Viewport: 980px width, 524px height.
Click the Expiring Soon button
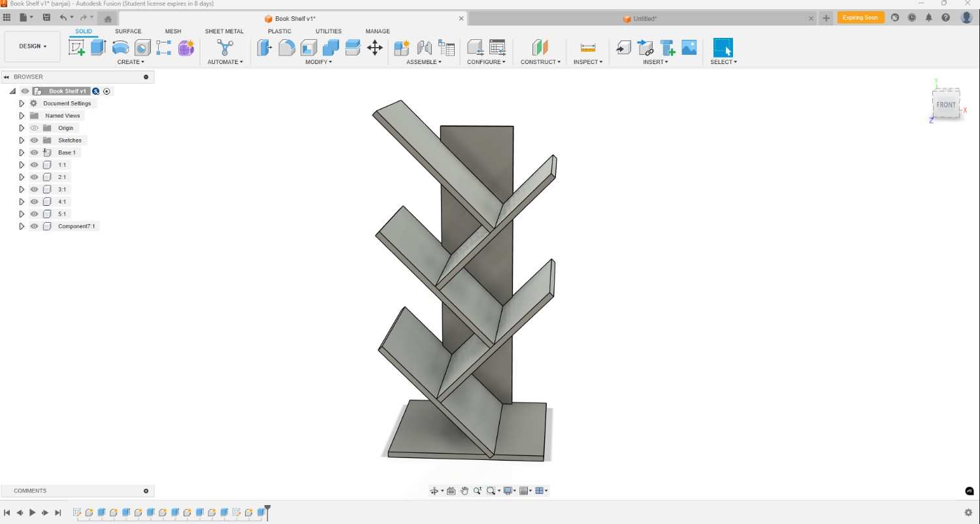(860, 18)
